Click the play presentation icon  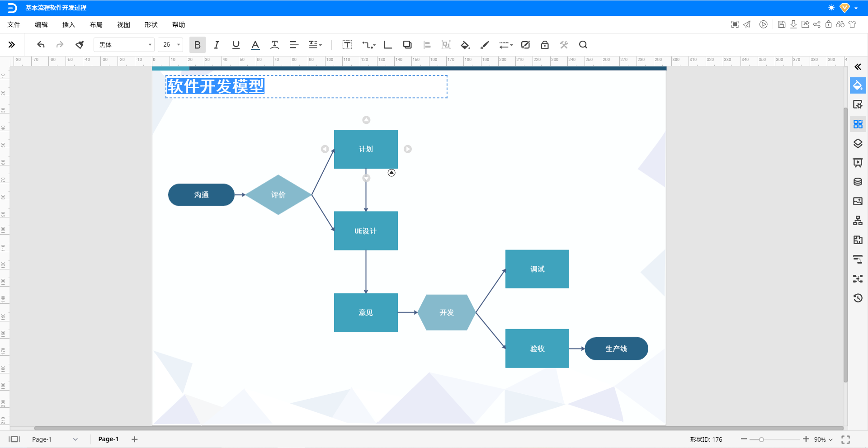click(763, 24)
